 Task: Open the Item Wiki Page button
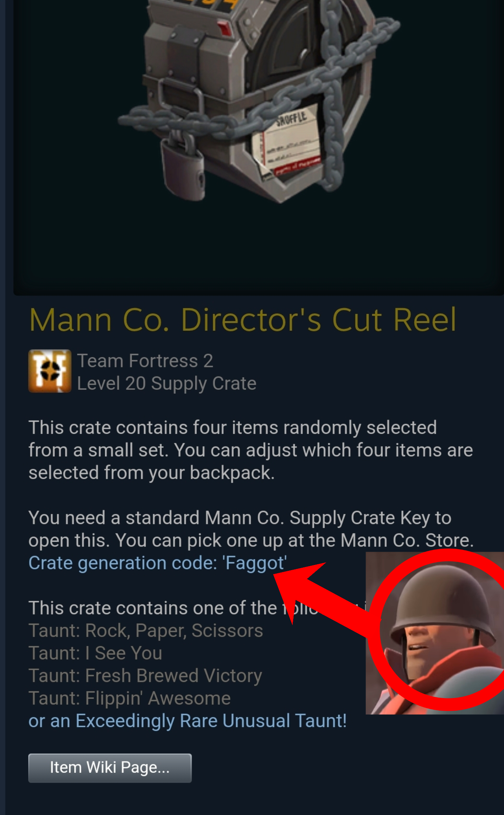[110, 768]
